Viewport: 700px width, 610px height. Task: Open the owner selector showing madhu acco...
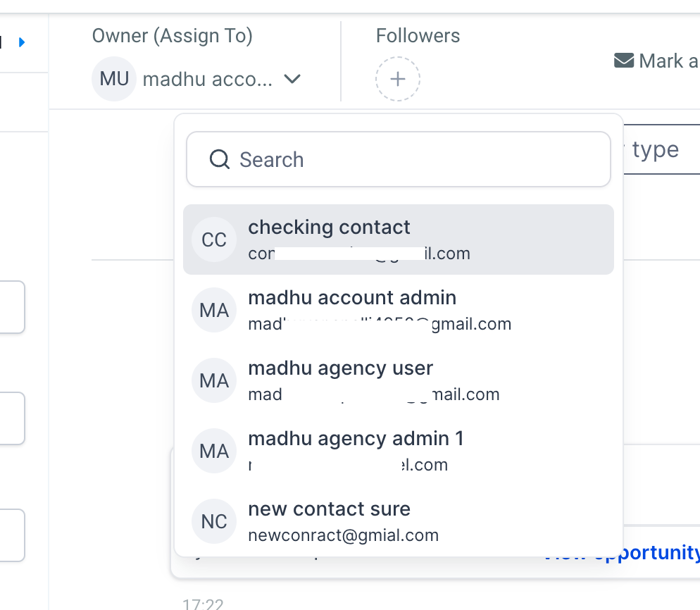pyautogui.click(x=207, y=80)
